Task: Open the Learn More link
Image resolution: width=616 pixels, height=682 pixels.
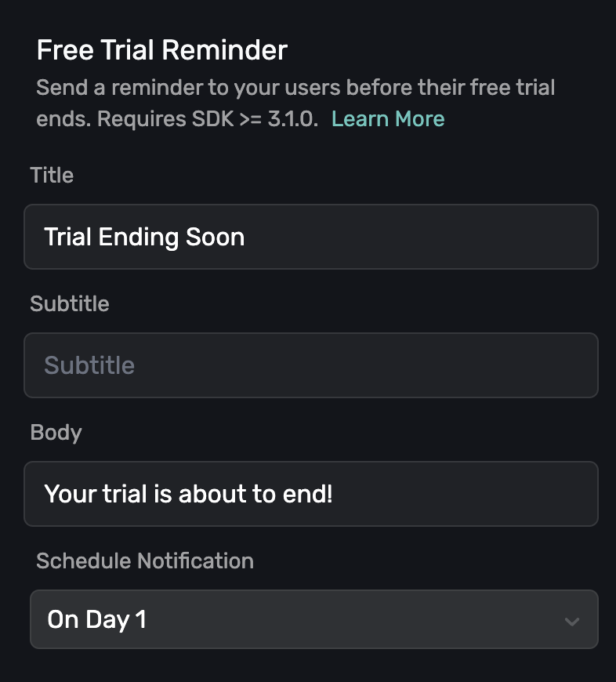Action: tap(388, 119)
